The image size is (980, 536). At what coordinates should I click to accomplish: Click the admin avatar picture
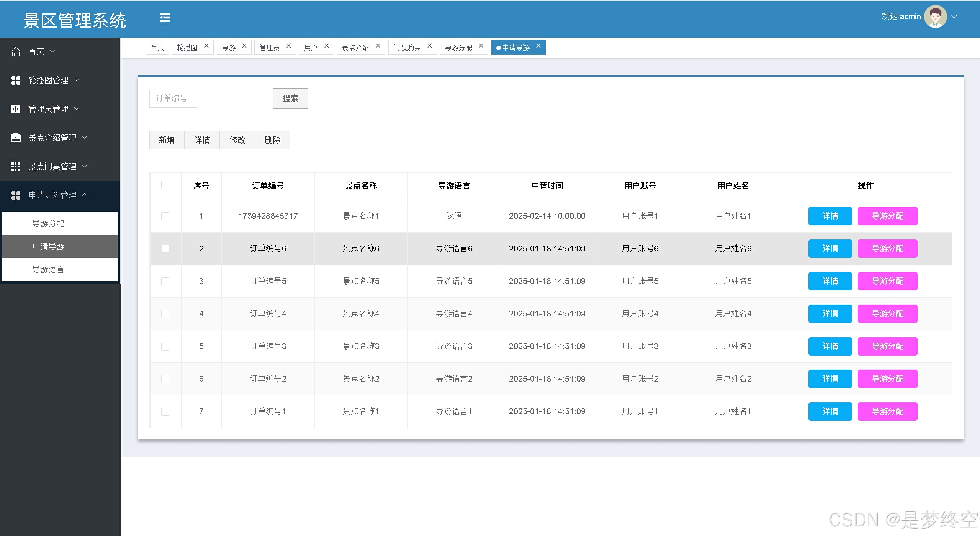pyautogui.click(x=935, y=17)
